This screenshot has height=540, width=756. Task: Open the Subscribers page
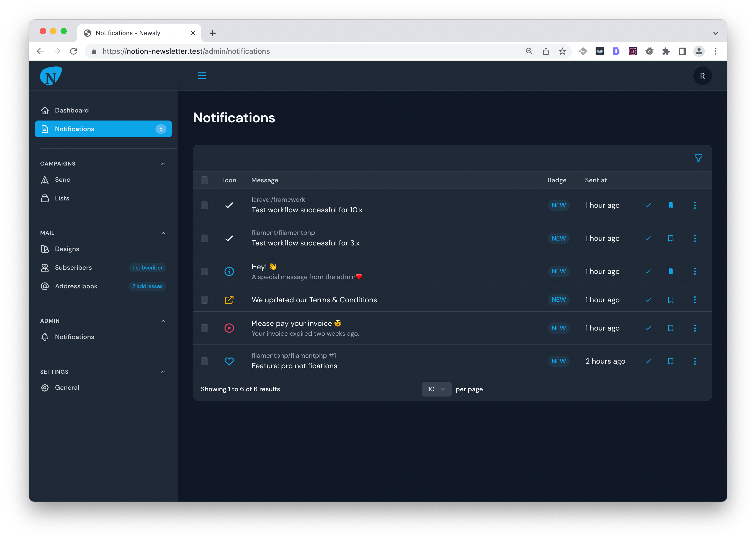(73, 267)
